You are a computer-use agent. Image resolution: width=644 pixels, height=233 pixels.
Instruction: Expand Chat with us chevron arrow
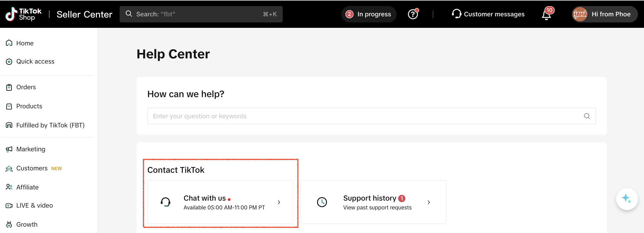[279, 202]
